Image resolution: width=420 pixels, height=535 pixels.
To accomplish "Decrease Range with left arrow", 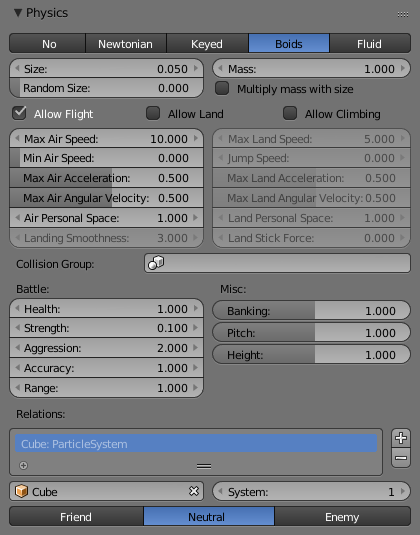I will click(17, 388).
